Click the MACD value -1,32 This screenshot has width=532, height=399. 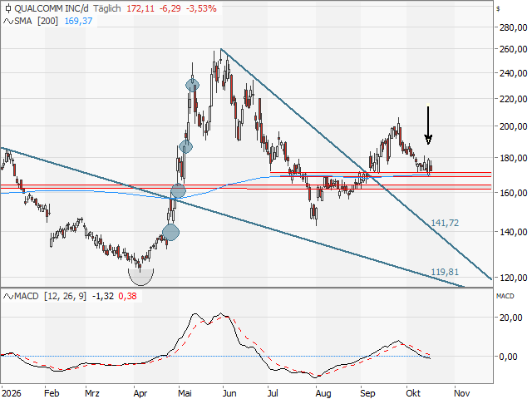click(x=103, y=296)
